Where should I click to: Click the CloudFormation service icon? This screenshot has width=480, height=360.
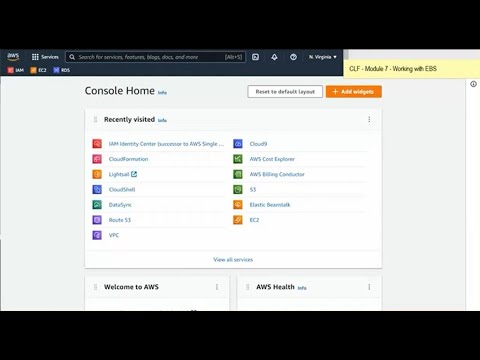[x=97, y=159]
